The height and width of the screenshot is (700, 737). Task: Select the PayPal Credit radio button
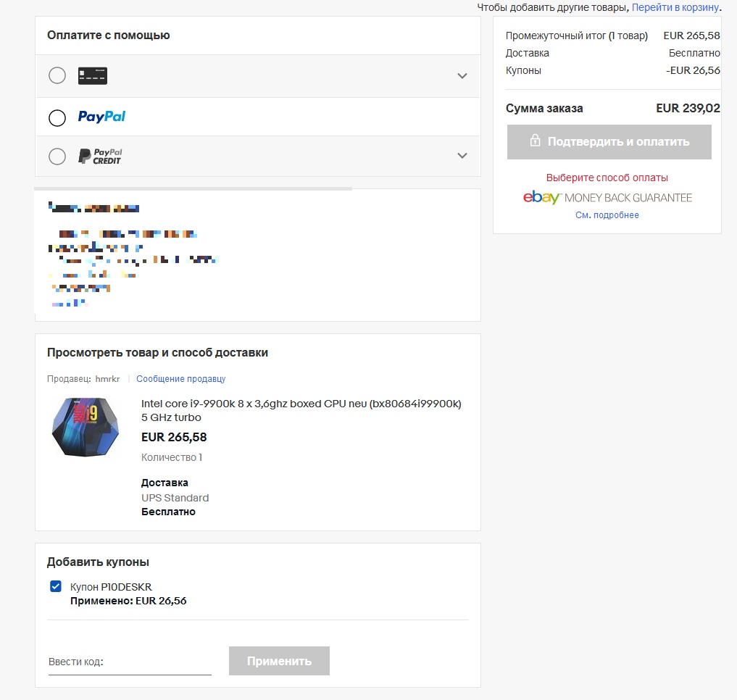point(57,156)
